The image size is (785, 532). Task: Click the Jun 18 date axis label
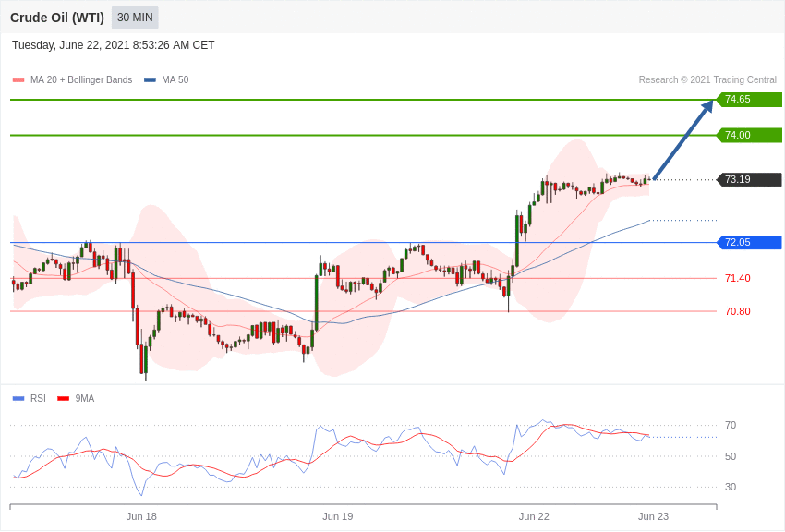point(141,516)
